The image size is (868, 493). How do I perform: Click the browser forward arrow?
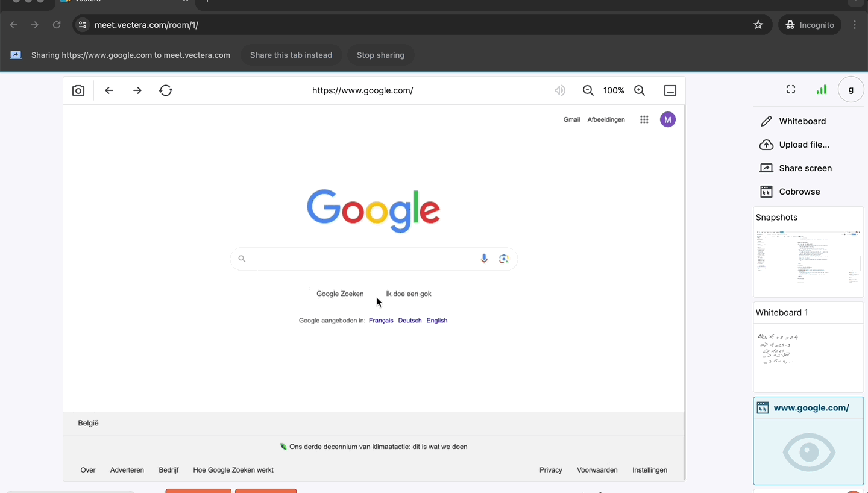(x=35, y=25)
